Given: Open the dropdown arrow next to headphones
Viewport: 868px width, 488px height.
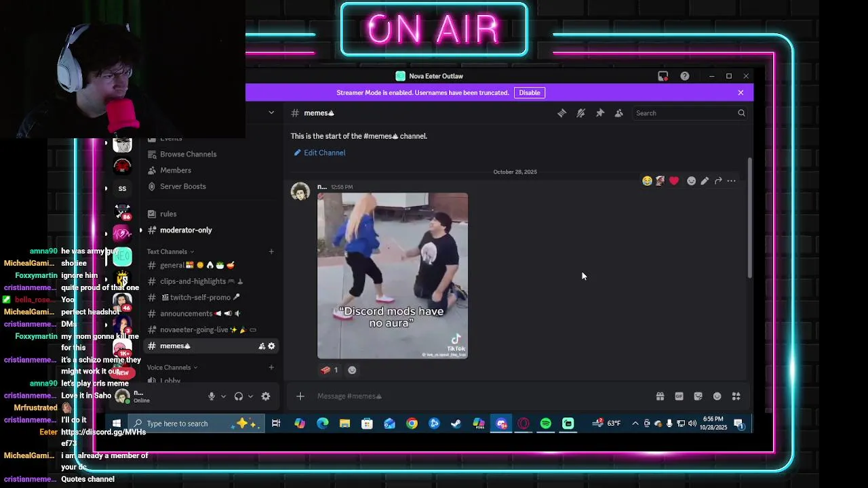Looking at the screenshot, I should tap(250, 396).
